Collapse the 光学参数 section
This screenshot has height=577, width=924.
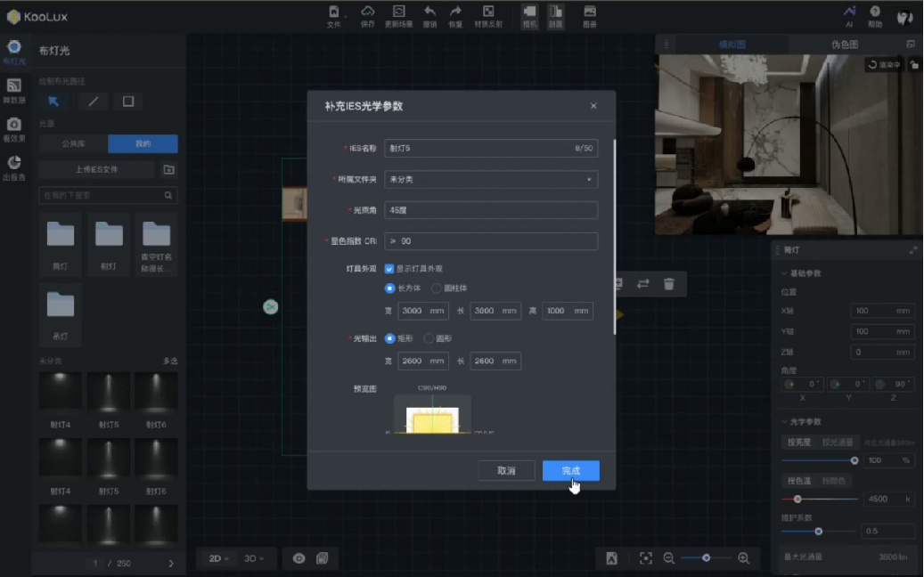(784, 421)
